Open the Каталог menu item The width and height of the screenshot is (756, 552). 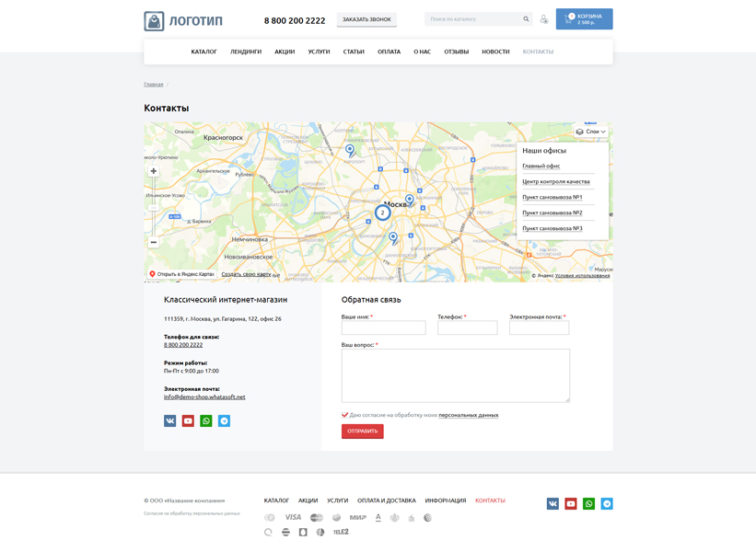204,52
